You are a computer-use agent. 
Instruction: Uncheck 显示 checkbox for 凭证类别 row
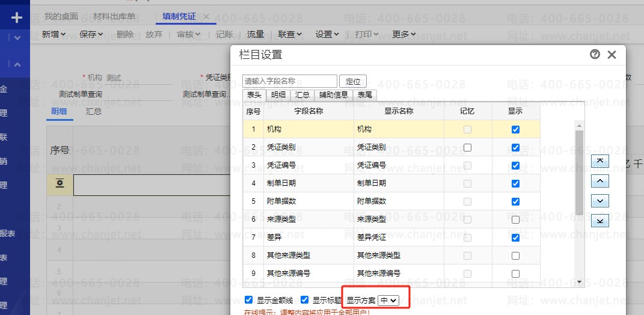click(515, 147)
